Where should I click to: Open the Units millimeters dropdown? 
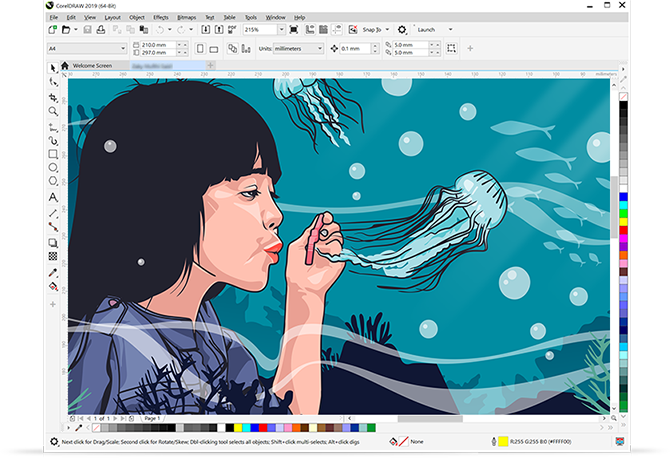(x=320, y=48)
